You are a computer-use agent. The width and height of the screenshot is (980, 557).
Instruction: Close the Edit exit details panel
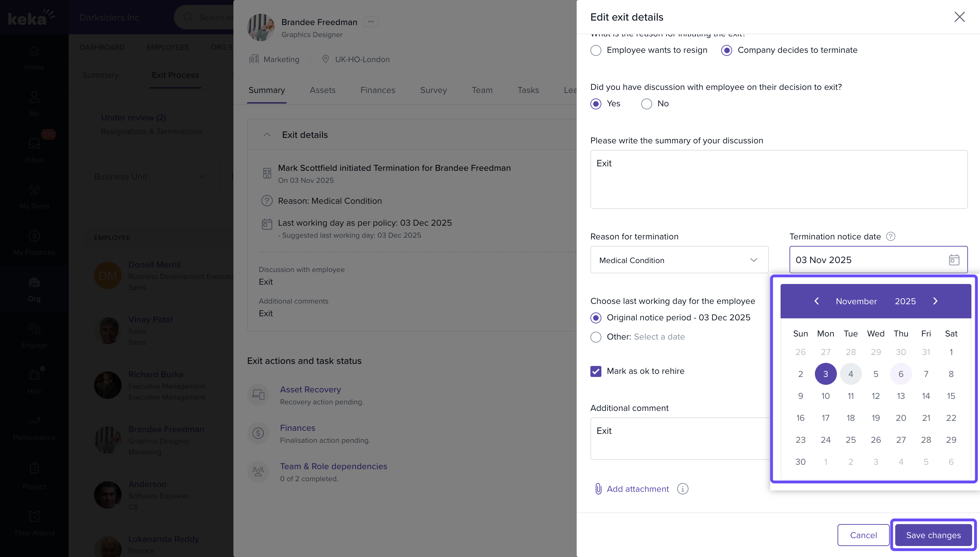959,17
